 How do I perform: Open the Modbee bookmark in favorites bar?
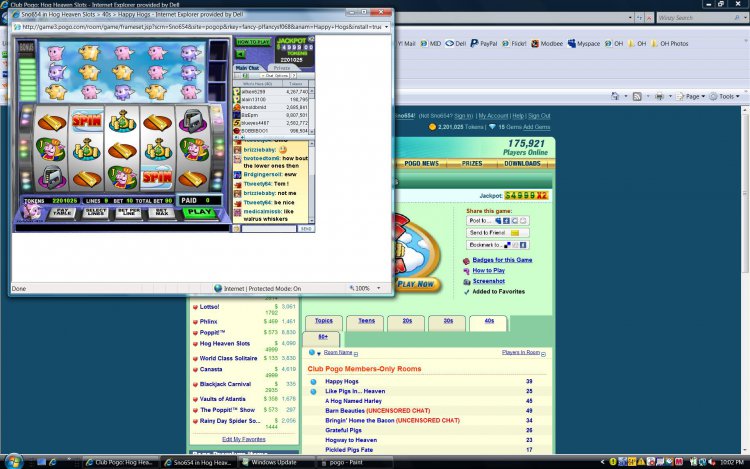click(547, 44)
